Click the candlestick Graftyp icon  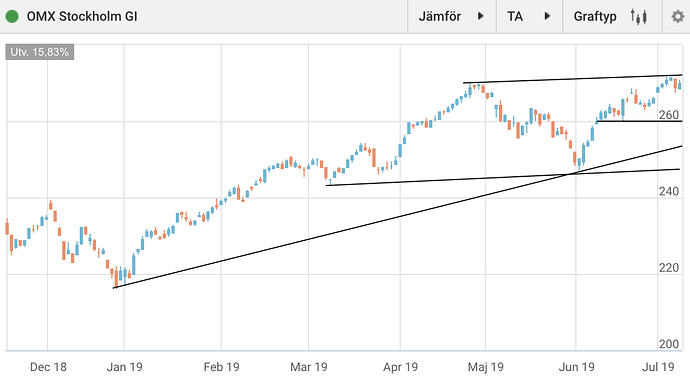point(639,17)
